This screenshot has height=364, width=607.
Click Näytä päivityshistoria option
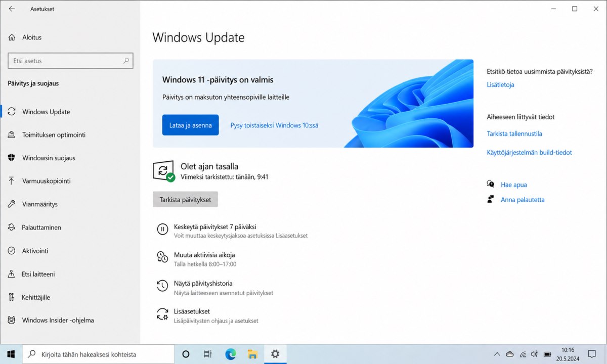click(203, 284)
